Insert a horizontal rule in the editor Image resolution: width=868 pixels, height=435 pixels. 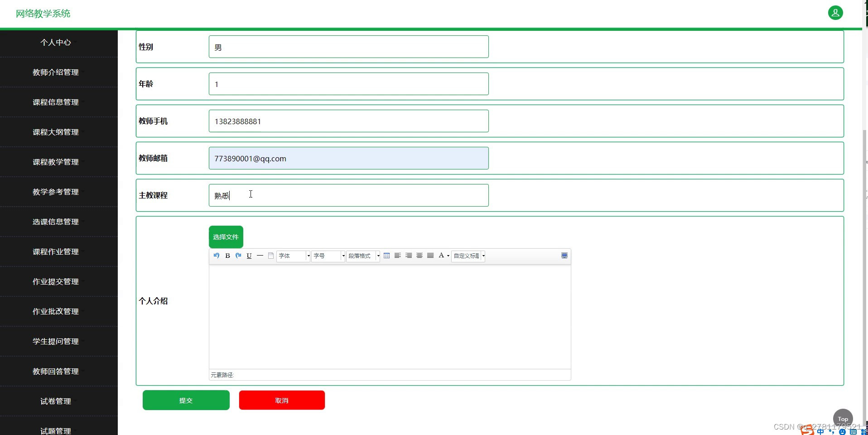pyautogui.click(x=260, y=256)
